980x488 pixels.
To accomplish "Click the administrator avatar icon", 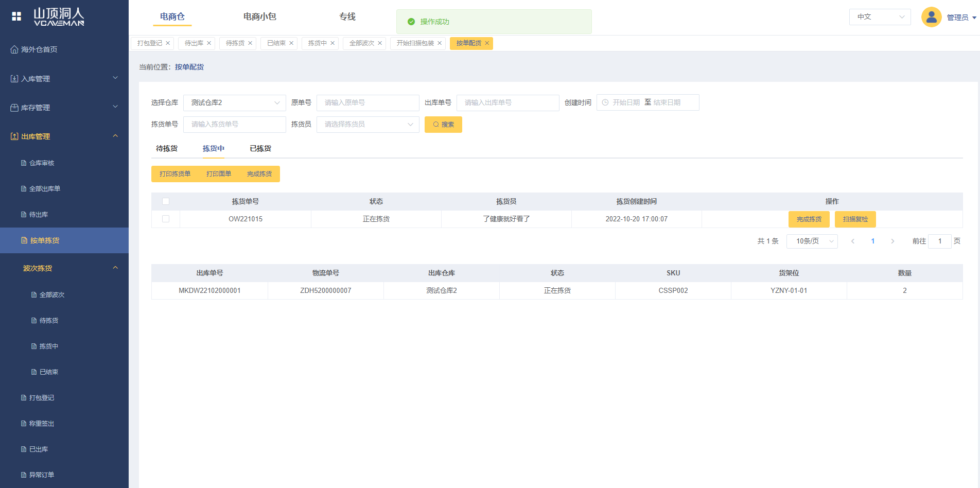I will pos(931,17).
